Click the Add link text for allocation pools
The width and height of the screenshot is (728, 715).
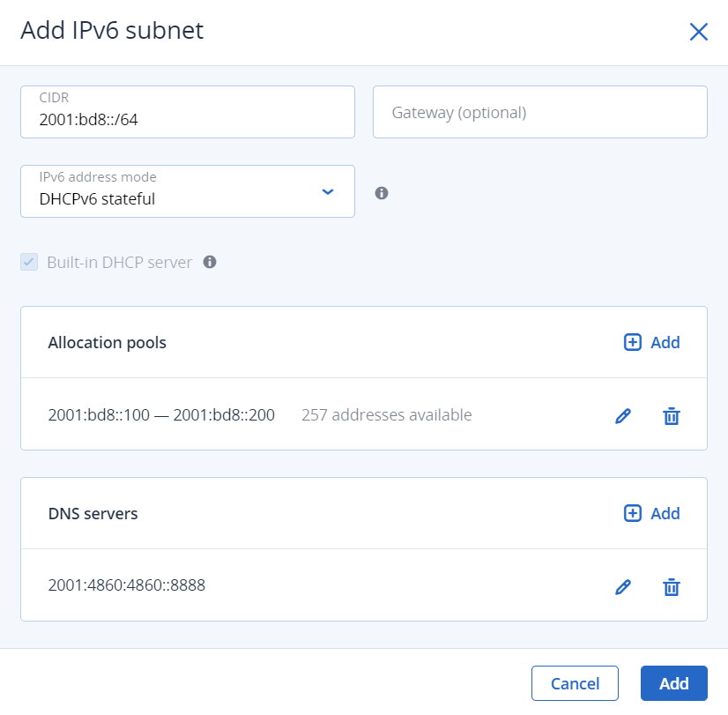point(665,343)
